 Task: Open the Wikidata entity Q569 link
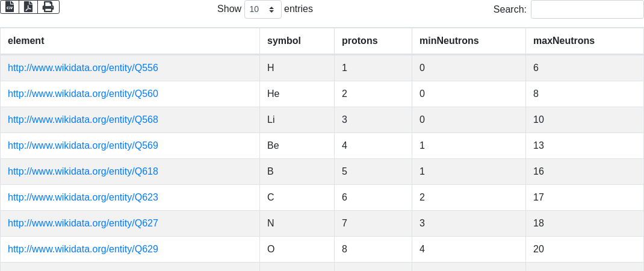point(83,145)
